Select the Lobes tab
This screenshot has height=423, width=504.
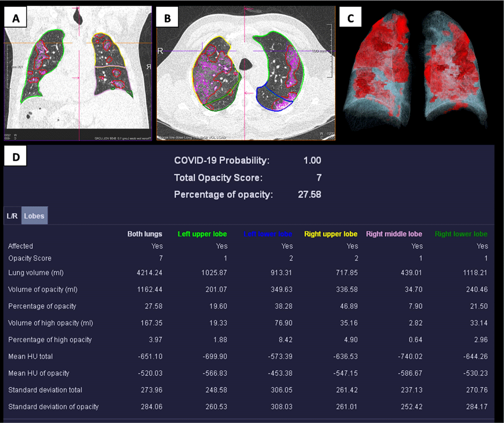coord(34,216)
